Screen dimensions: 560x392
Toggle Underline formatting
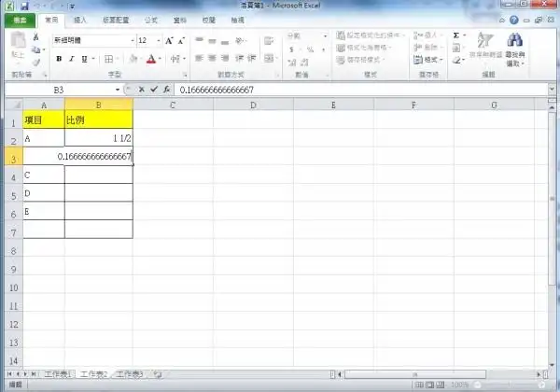click(85, 58)
